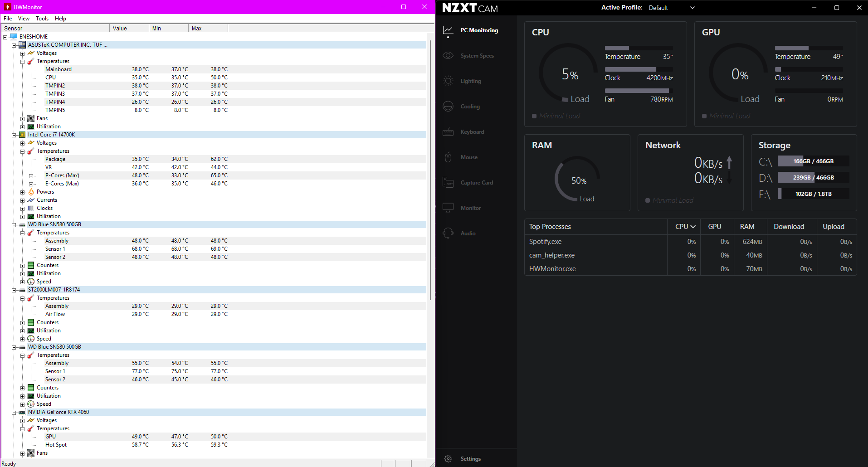Image resolution: width=868 pixels, height=467 pixels.
Task: Expand Voltages under ASUSTeK mainboard
Action: [22, 53]
